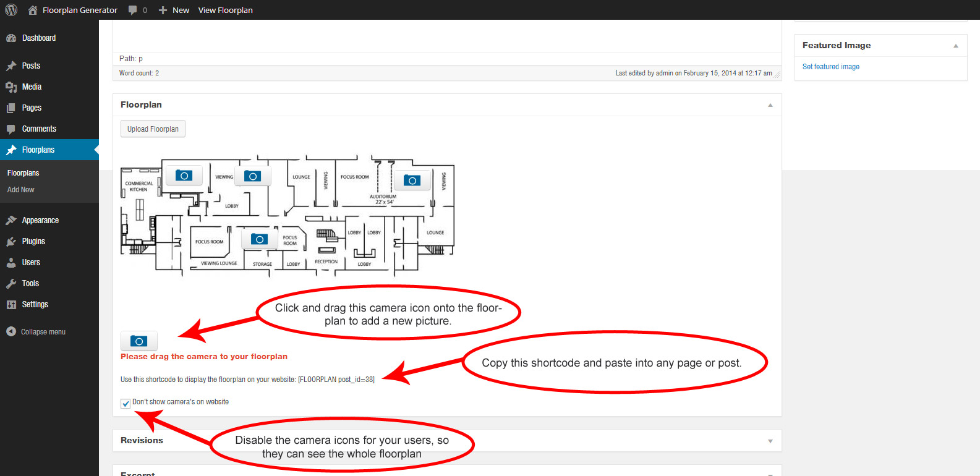980x476 pixels.
Task: Collapse the Floorplan panel
Action: click(770, 105)
